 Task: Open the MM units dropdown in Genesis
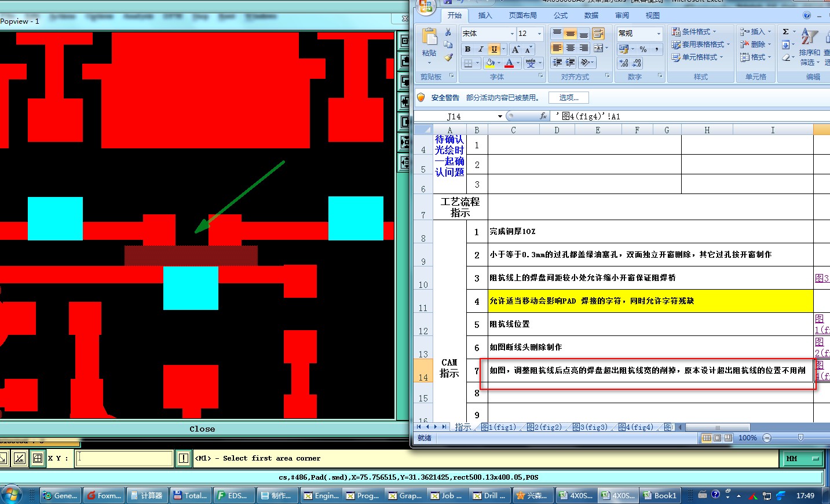[802, 458]
